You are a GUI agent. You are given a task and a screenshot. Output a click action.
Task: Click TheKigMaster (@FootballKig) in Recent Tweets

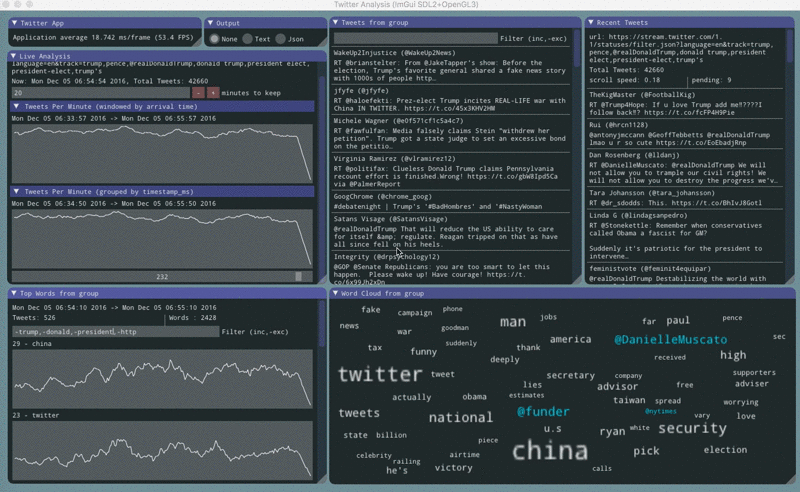[x=642, y=95]
